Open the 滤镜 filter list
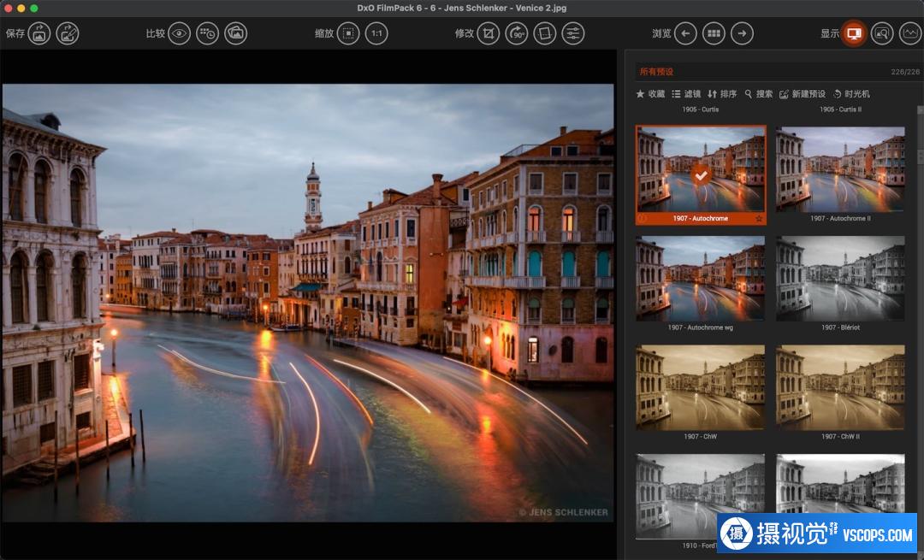 coord(686,94)
